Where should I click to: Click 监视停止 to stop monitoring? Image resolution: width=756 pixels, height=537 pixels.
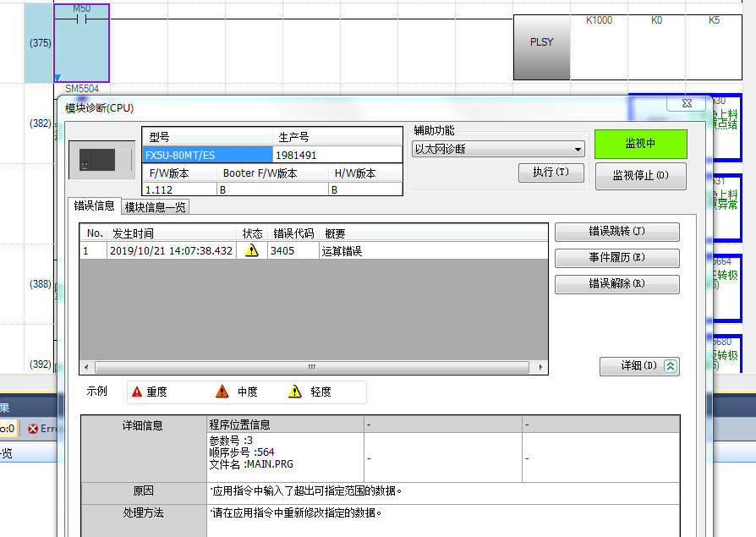[640, 176]
